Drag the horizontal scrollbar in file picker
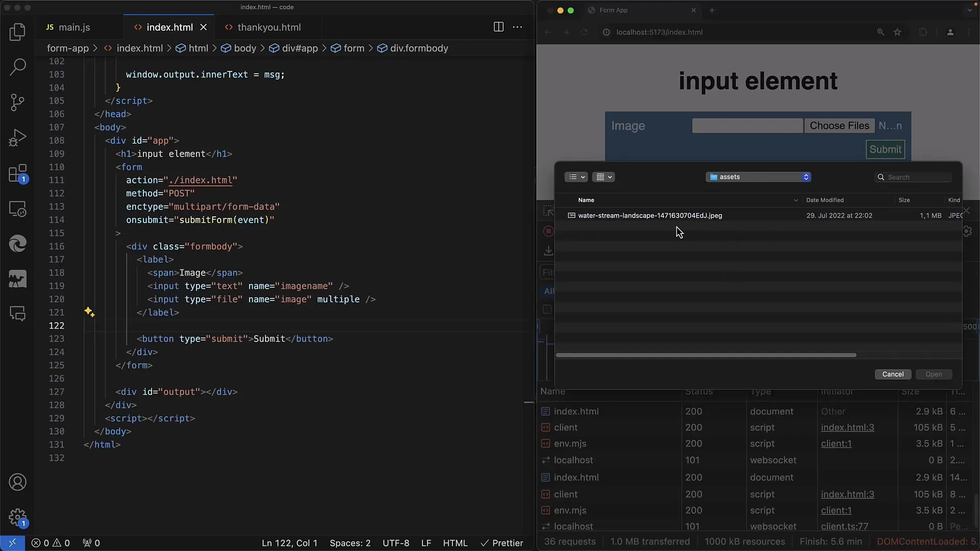 [706, 355]
